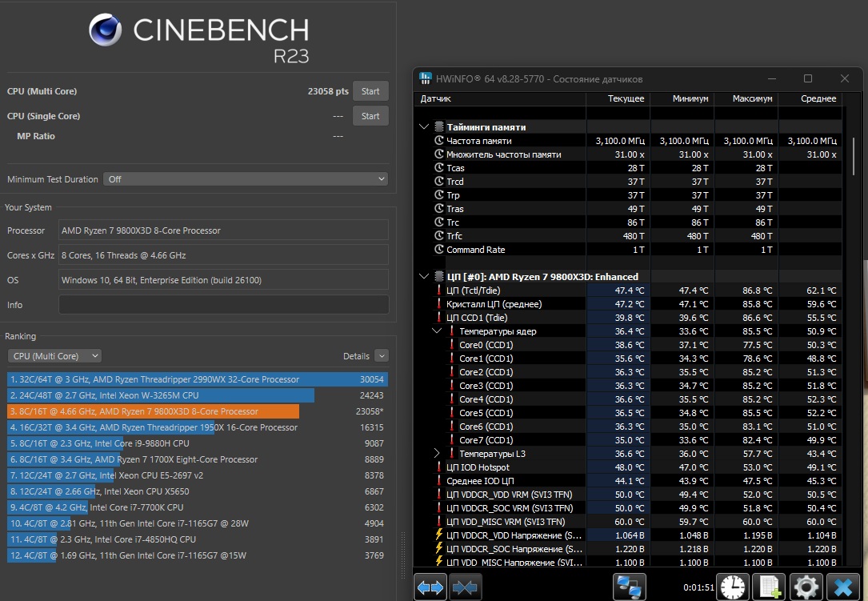This screenshot has width=868, height=601.
Task: Click the lightning icon beside ЦП VDDCR_SOC Напряжение
Action: [x=439, y=548]
